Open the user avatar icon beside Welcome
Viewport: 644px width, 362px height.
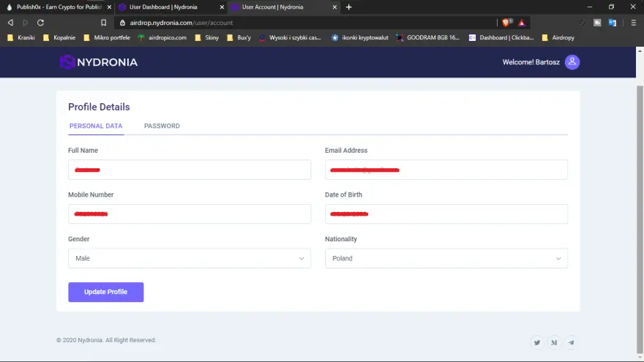tap(572, 62)
